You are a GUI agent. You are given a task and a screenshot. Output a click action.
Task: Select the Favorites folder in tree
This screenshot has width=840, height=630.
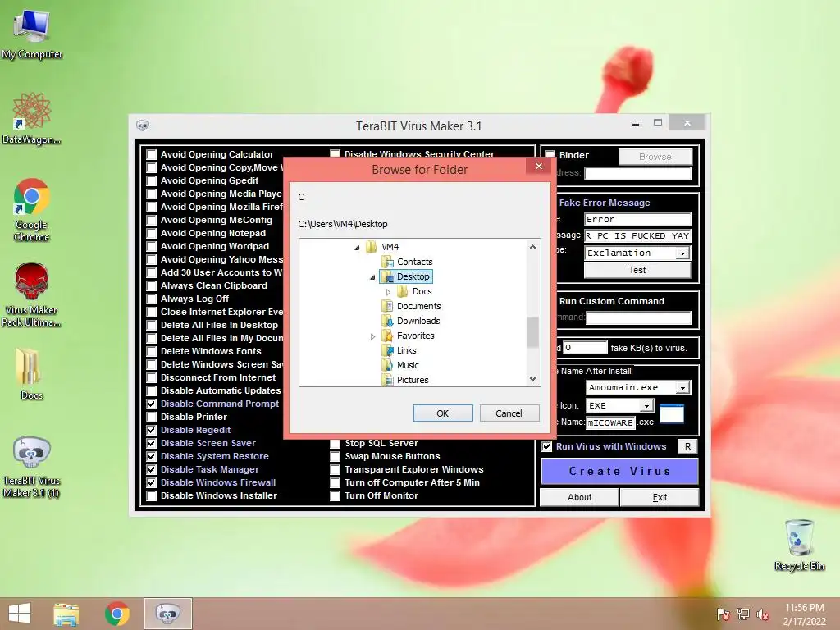[x=408, y=336]
